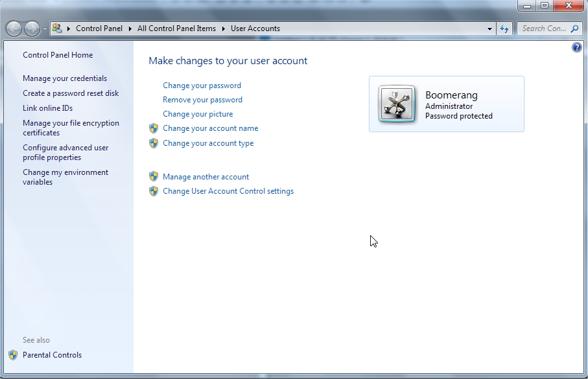Viewport: 588px width, 379px height.
Task: Click Change User Account Control settings
Action: pyautogui.click(x=228, y=191)
